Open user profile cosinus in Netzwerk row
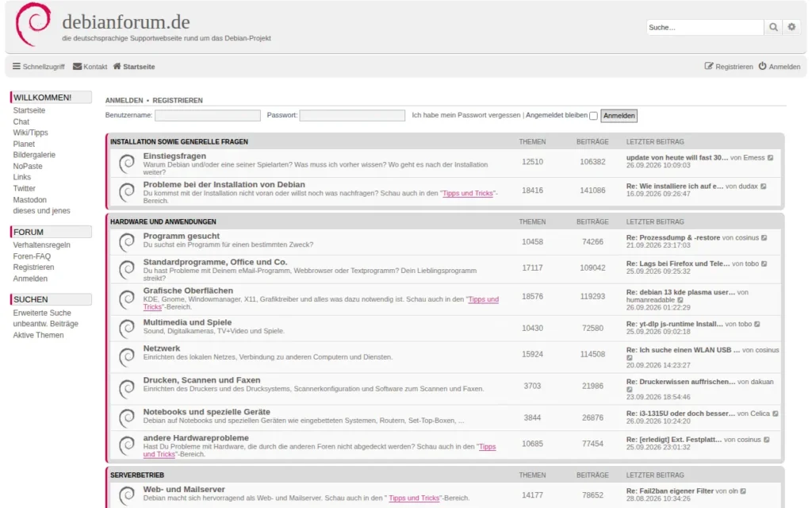 coord(767,350)
